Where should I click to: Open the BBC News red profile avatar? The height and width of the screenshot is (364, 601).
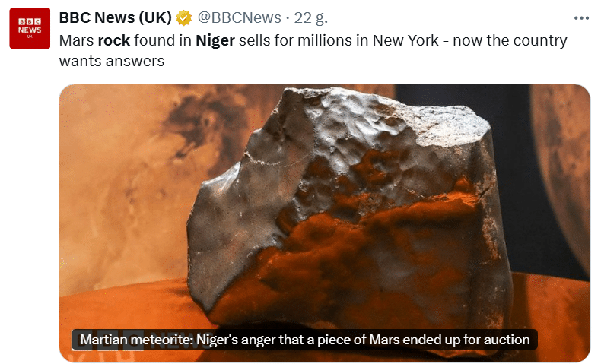point(30,28)
